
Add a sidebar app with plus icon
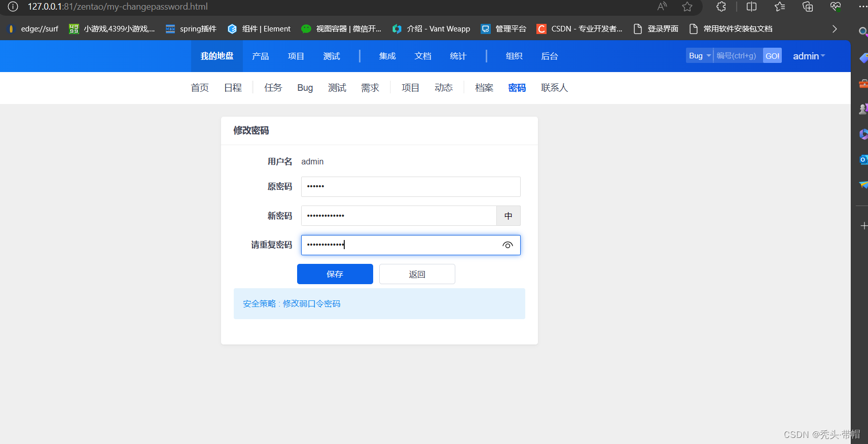[x=863, y=226]
